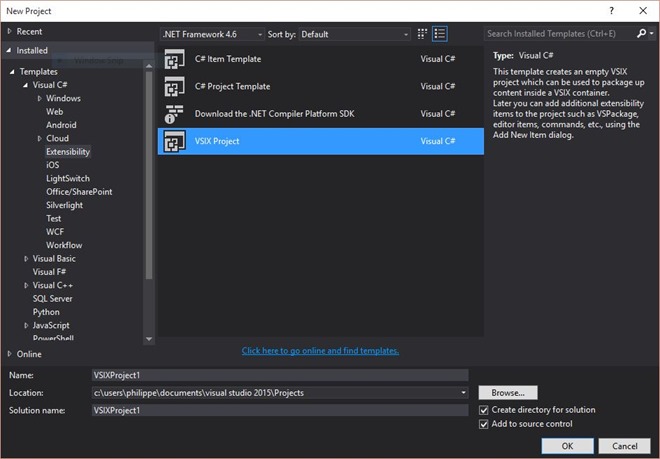Viewport: 660px width, 459px height.
Task: Click the Browse... button
Action: 508,393
